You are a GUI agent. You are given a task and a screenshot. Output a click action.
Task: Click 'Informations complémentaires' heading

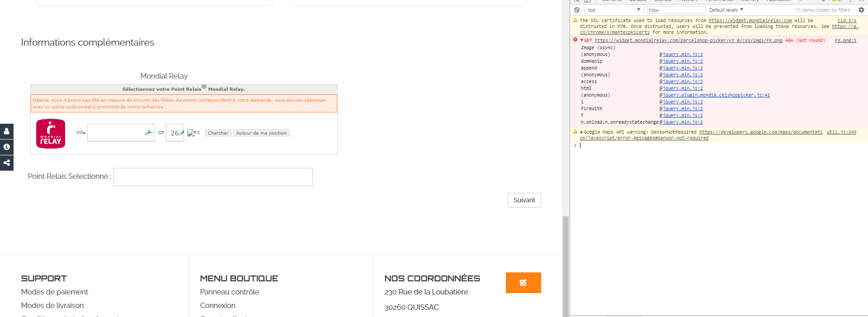click(88, 42)
